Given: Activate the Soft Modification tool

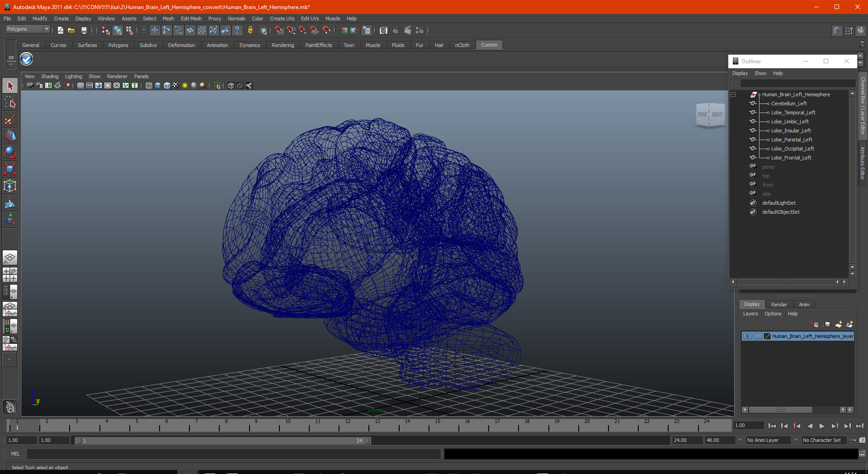Looking at the screenshot, I should pyautogui.click(x=10, y=203).
